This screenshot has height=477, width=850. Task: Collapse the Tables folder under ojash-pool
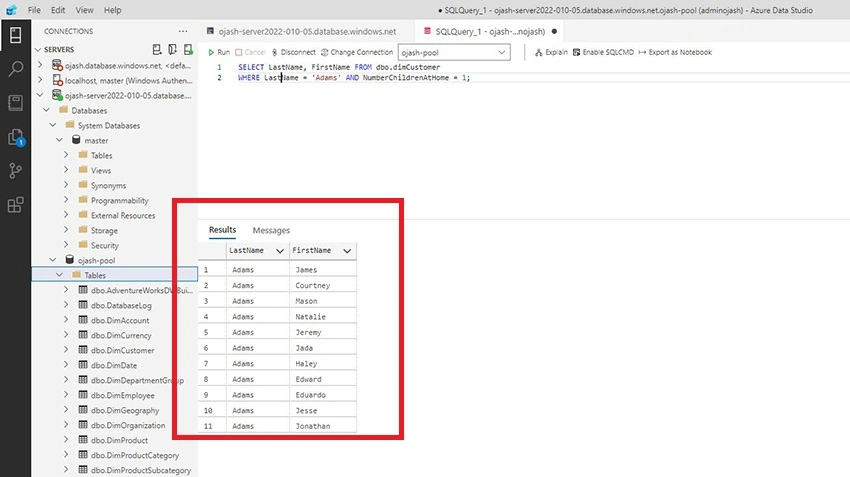(59, 275)
